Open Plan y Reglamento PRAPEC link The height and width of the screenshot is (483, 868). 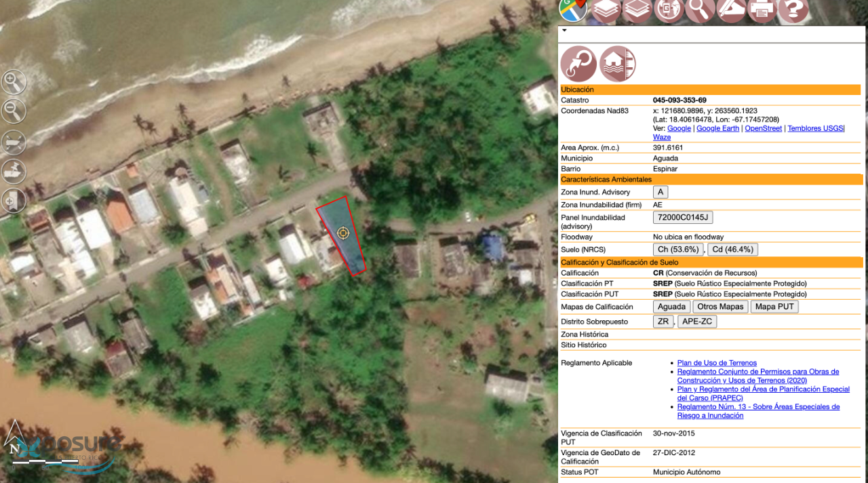coord(764,393)
